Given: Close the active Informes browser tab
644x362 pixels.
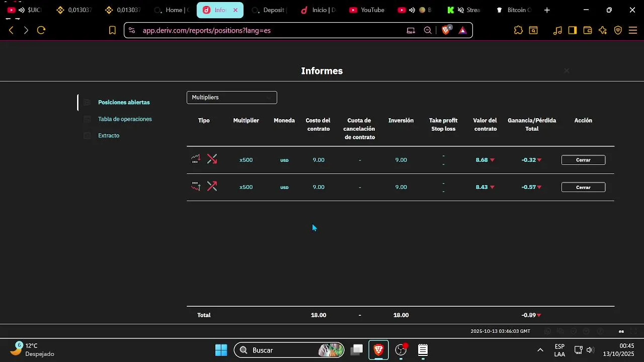Looking at the screenshot, I should click(235, 10).
